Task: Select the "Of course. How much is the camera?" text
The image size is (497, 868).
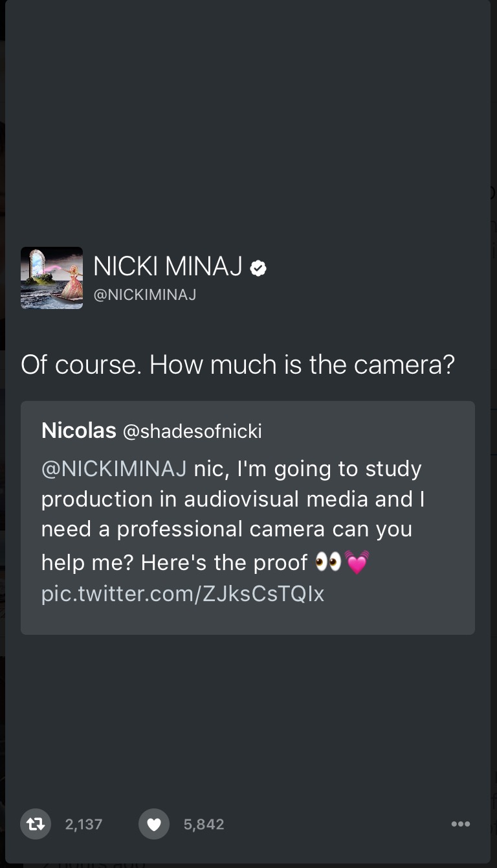Action: (x=237, y=365)
